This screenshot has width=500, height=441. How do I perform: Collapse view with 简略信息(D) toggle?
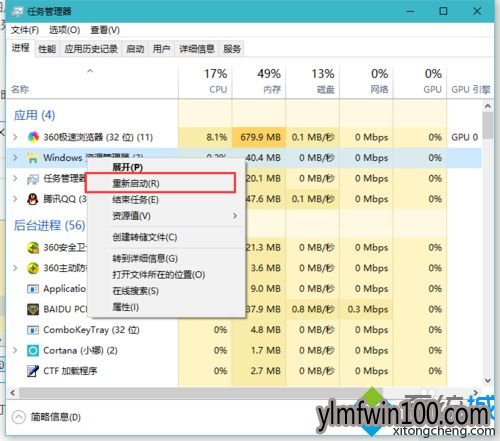[19, 417]
